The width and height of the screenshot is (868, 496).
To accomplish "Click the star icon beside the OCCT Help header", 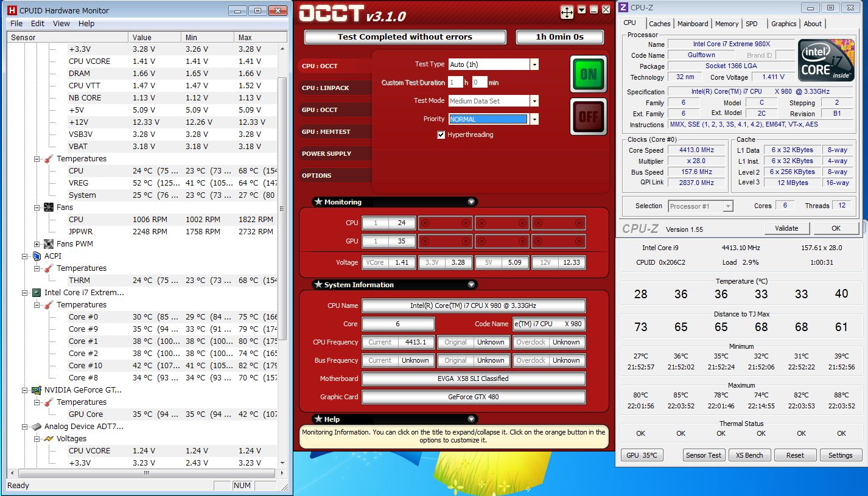I will click(318, 419).
